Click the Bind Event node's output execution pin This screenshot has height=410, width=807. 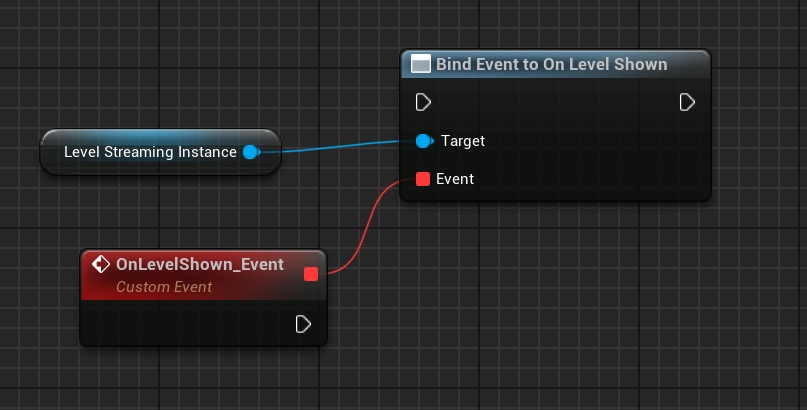(x=687, y=102)
